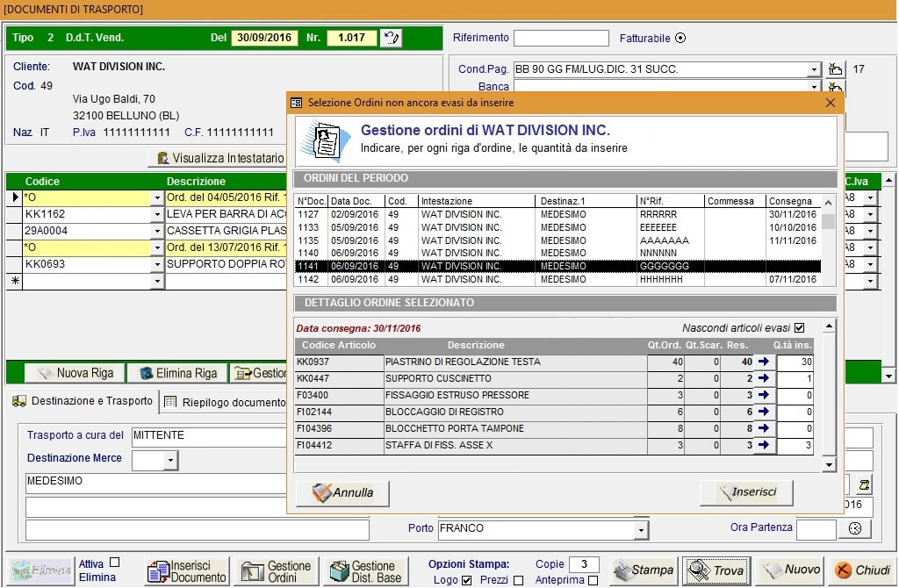Viewport: 899px width, 588px height.
Task: Click the document icon in the dialog header
Action: tap(325, 140)
